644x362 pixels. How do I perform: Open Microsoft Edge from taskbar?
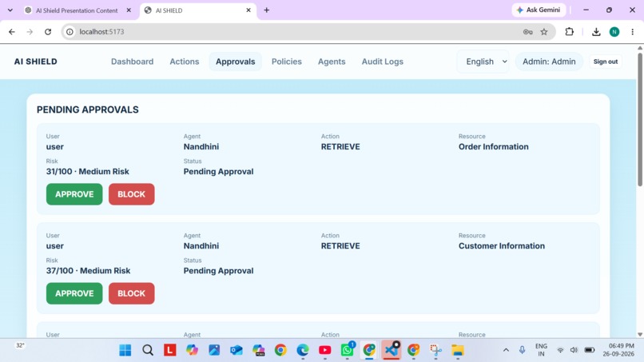[303, 350]
